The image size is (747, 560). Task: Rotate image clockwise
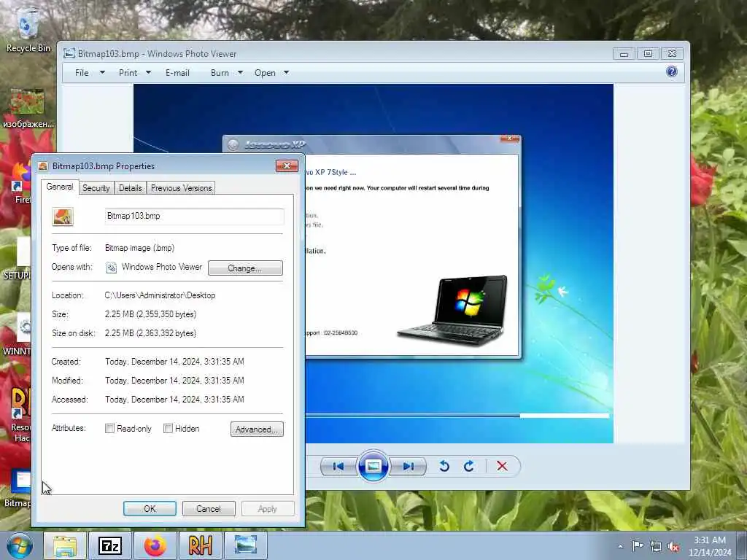click(x=469, y=466)
